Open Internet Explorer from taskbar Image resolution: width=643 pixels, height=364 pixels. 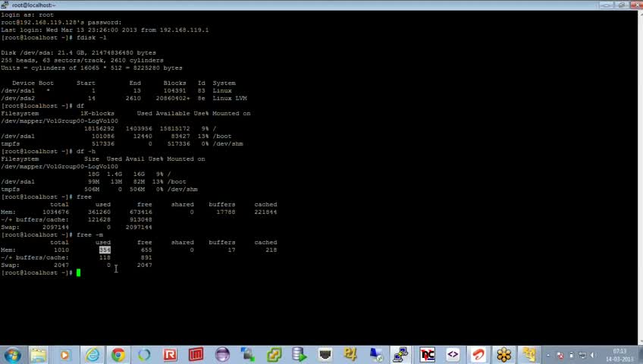(93, 355)
